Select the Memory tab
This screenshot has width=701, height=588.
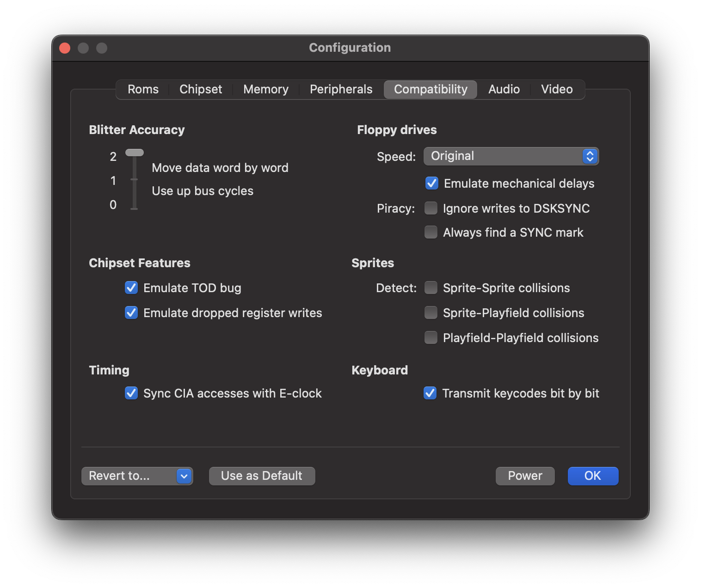tap(265, 89)
